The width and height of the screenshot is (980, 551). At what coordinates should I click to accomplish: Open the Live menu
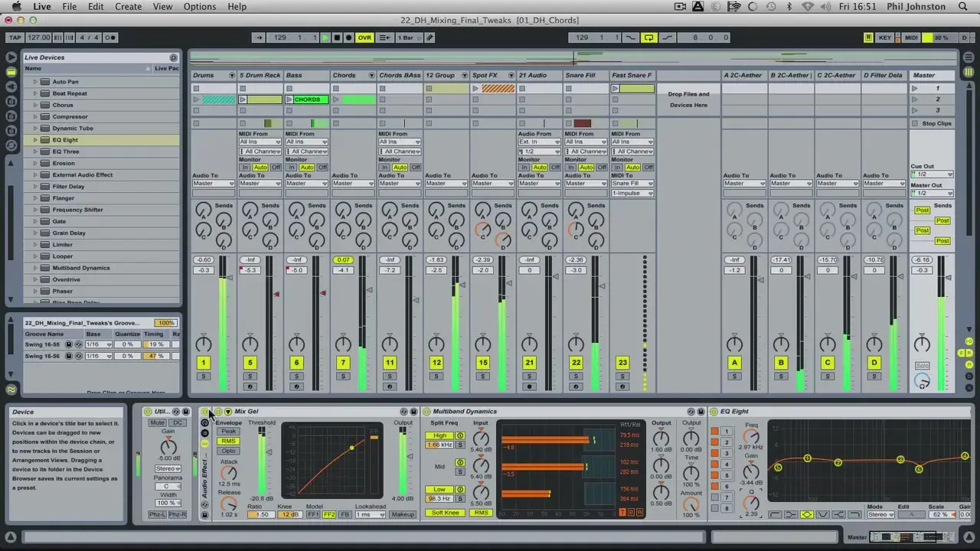pyautogui.click(x=42, y=6)
